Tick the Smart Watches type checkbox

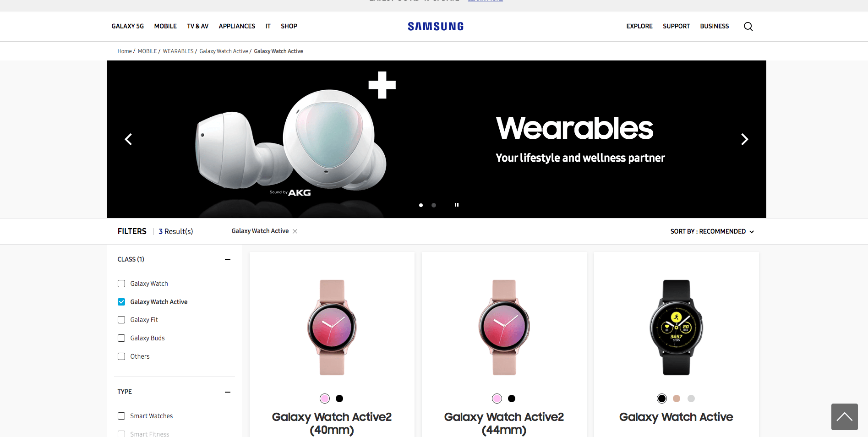coord(121,416)
